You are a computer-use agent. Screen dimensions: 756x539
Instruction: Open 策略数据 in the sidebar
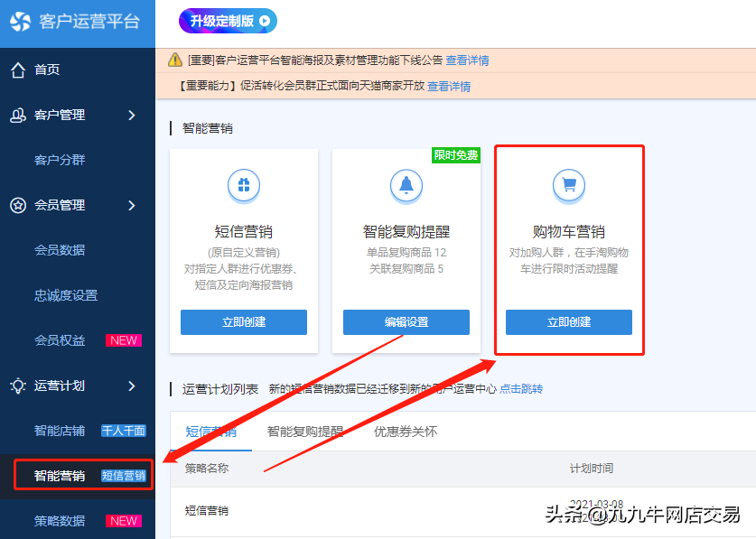60,521
